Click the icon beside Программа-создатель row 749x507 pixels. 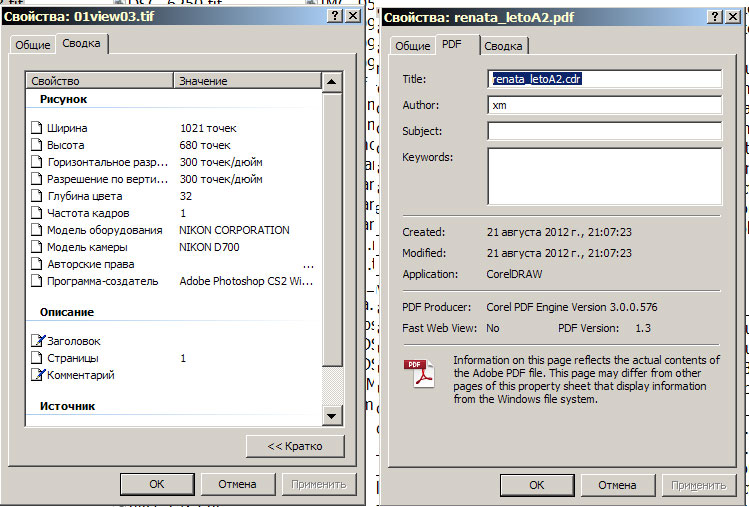coord(36,281)
